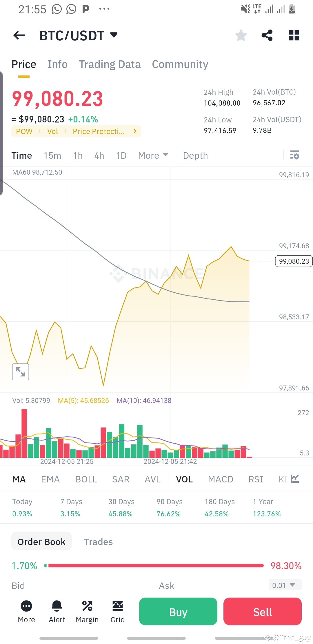313x644 pixels.
Task: Open Margin trading icon
Action: 87,611
